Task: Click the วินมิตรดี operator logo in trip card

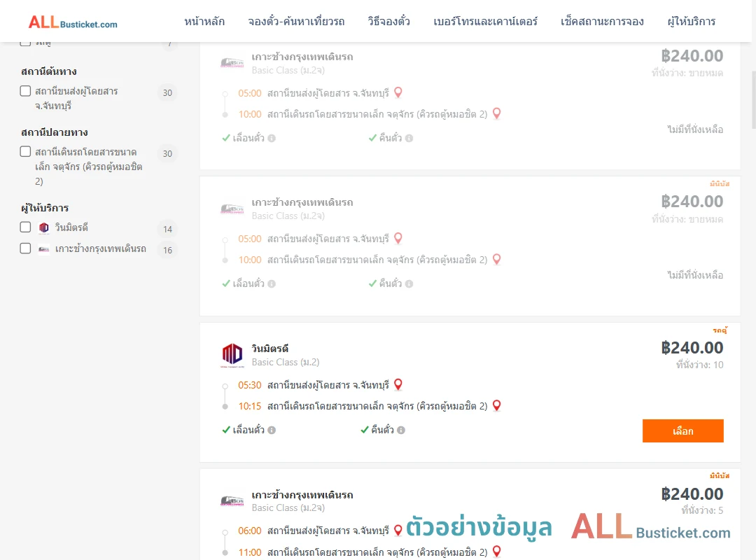Action: click(232, 356)
